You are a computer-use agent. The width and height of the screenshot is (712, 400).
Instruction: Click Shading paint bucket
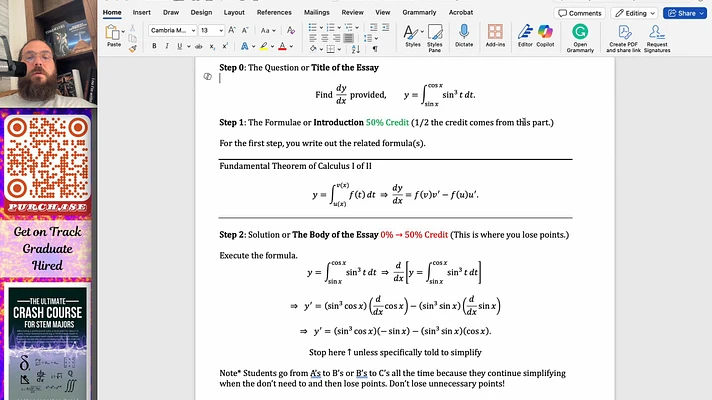click(x=313, y=49)
